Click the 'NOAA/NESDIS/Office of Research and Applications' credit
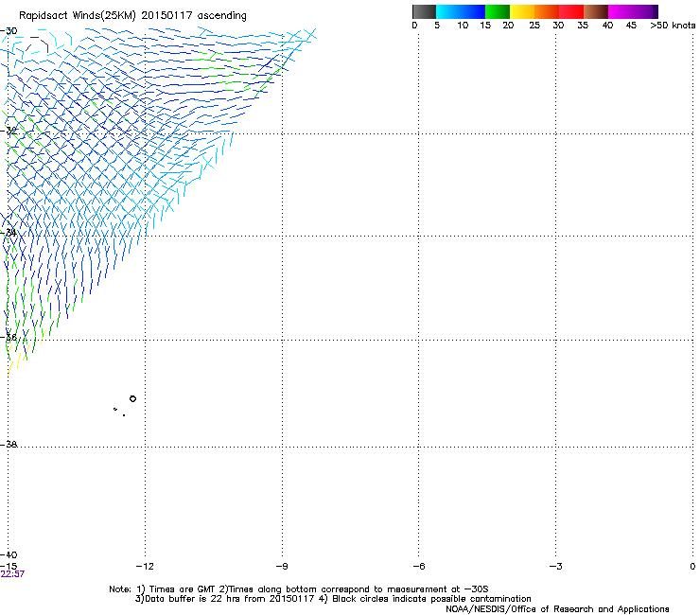 pyautogui.click(x=557, y=609)
